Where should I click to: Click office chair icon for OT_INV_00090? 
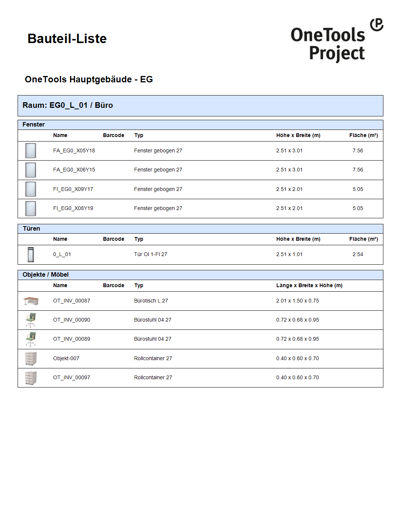[x=31, y=320]
